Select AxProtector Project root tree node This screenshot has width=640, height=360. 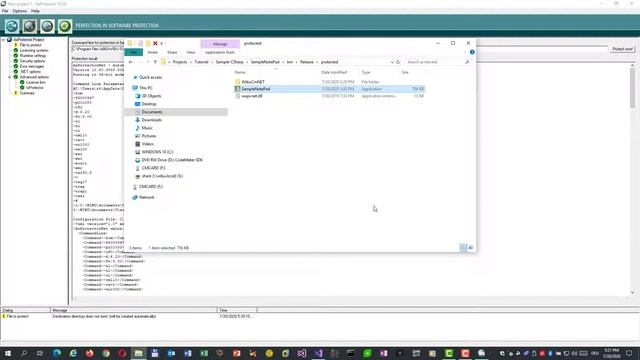[29, 40]
